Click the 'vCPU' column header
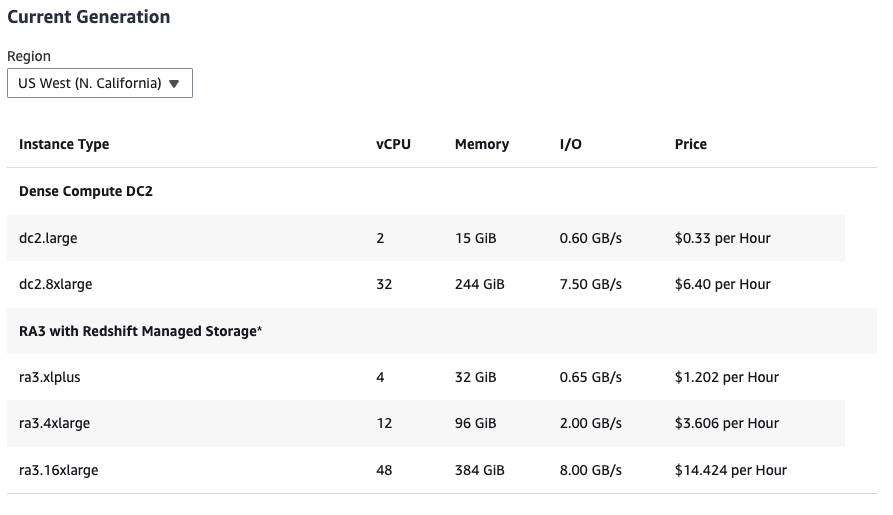 tap(393, 144)
